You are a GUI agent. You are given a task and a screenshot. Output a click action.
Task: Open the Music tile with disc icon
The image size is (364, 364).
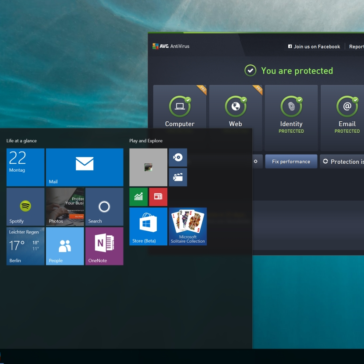pos(178,157)
